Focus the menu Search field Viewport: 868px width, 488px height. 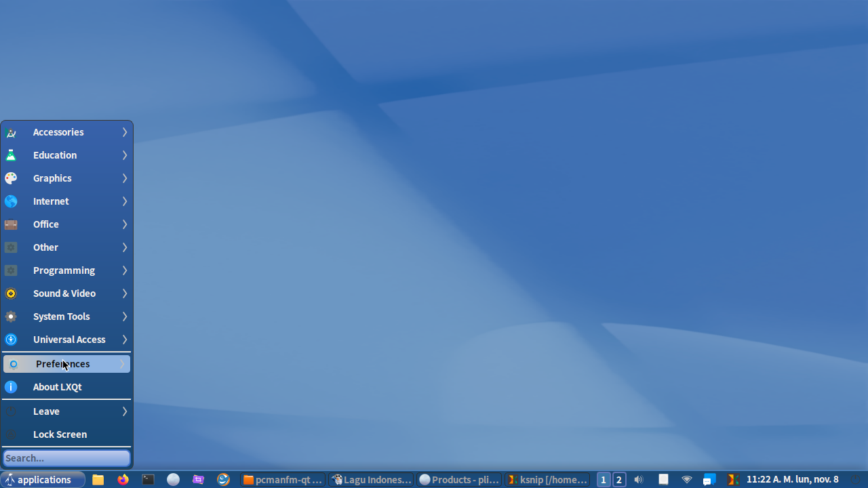66,458
